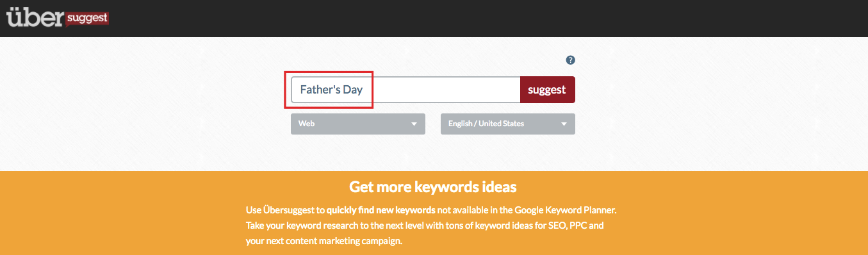Click the English / United States arrow icon
Viewport: 868px width, 255px height.
point(564,124)
